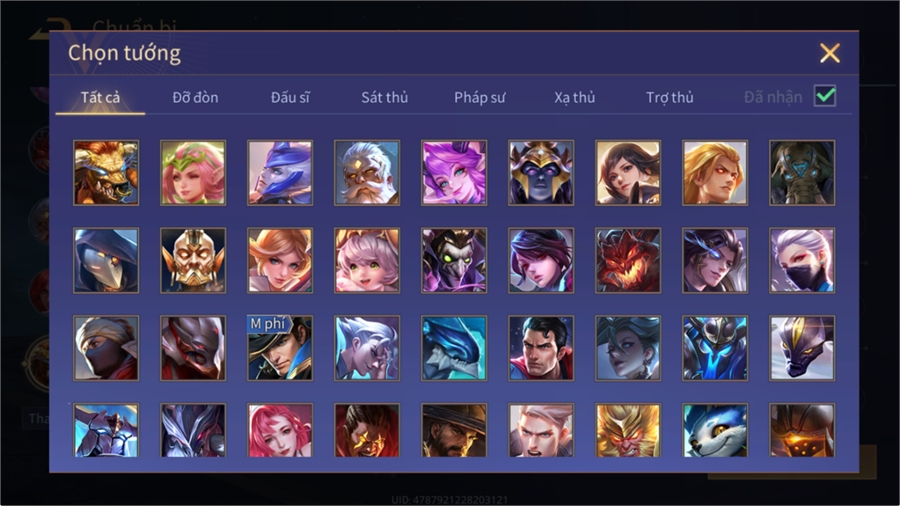Toggle the Đã nhận checkbox
The width and height of the screenshot is (900, 506).
(825, 96)
